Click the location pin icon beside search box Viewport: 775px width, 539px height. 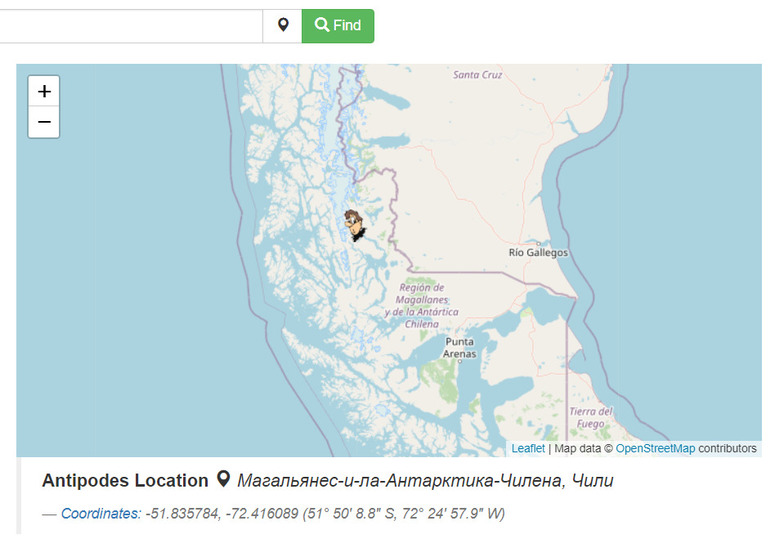pos(283,25)
